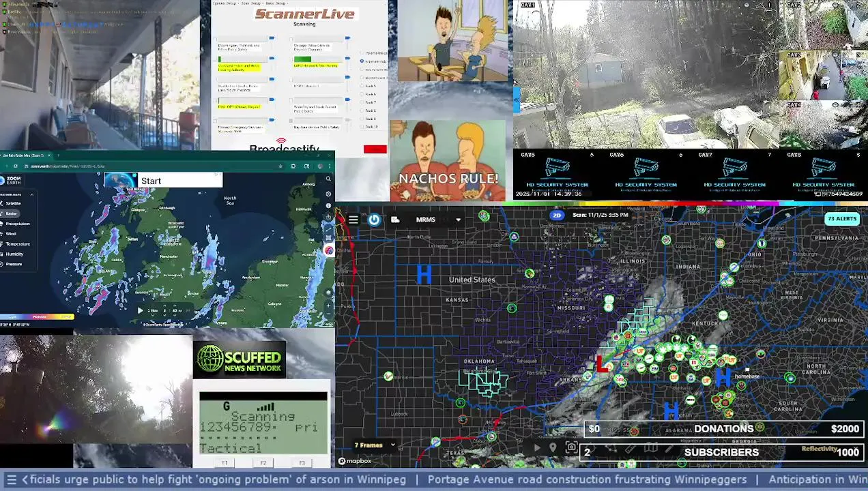Open the search icon in Zoom Earth

tap(328, 179)
